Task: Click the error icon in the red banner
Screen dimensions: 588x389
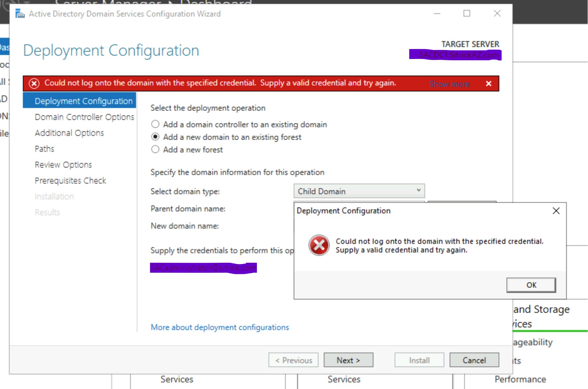Action: coord(33,83)
